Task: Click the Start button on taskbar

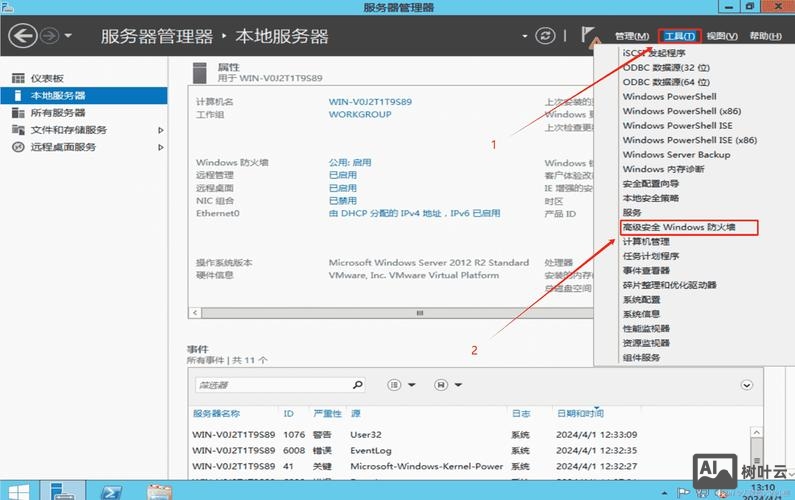Action: click(x=20, y=490)
